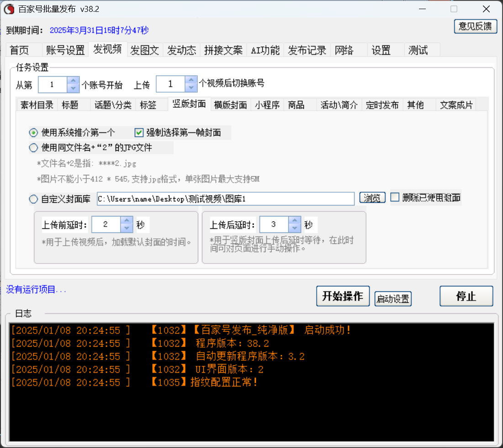Decrease 上传前延时 seconds spinner
The height and width of the screenshot is (448, 503).
coord(127,228)
